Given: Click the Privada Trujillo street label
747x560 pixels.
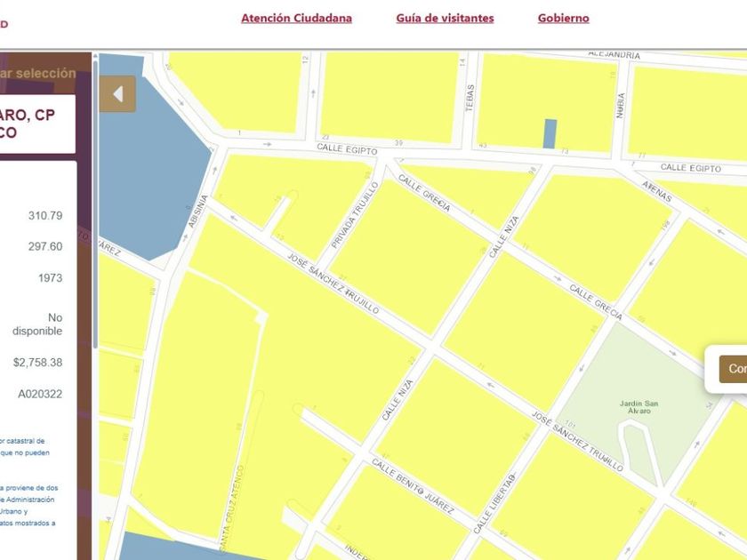Looking at the screenshot, I should click(x=355, y=215).
